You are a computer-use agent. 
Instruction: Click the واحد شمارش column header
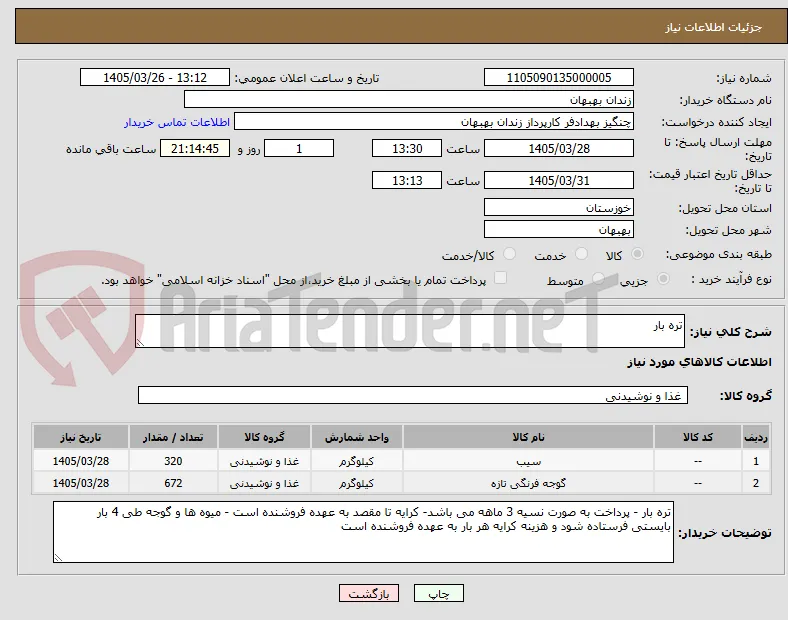point(356,437)
